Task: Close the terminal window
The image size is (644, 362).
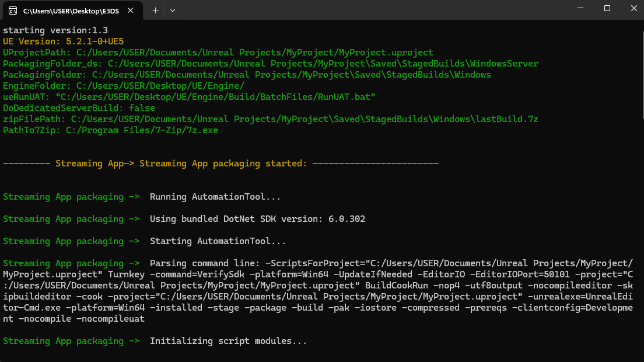Action: pos(633,9)
